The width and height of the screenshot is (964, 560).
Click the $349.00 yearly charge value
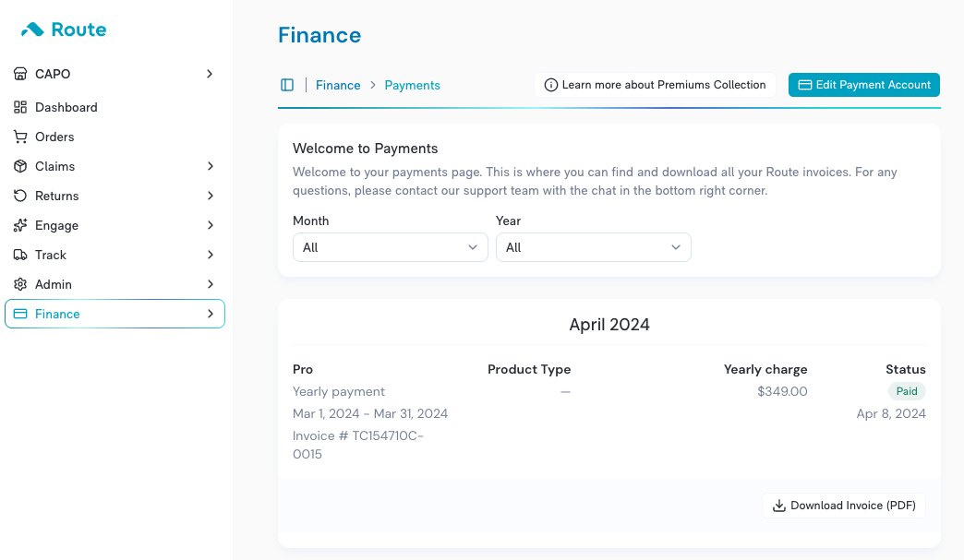click(782, 391)
